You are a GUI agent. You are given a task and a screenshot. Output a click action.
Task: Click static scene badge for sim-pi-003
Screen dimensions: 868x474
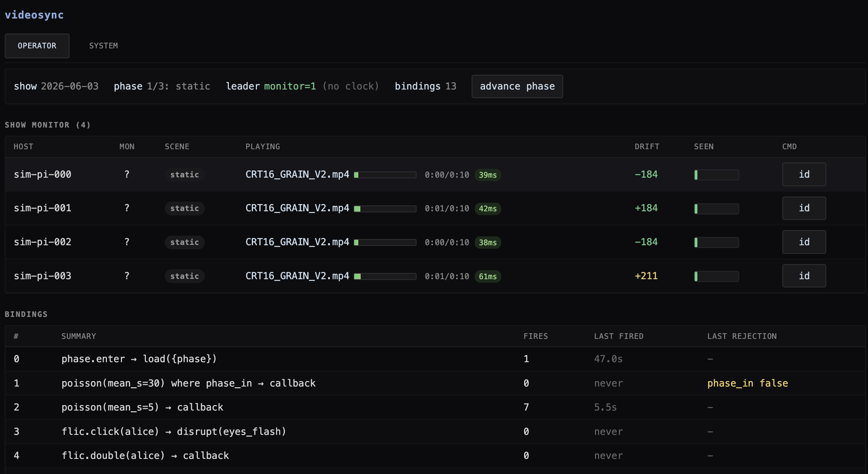[x=184, y=276]
